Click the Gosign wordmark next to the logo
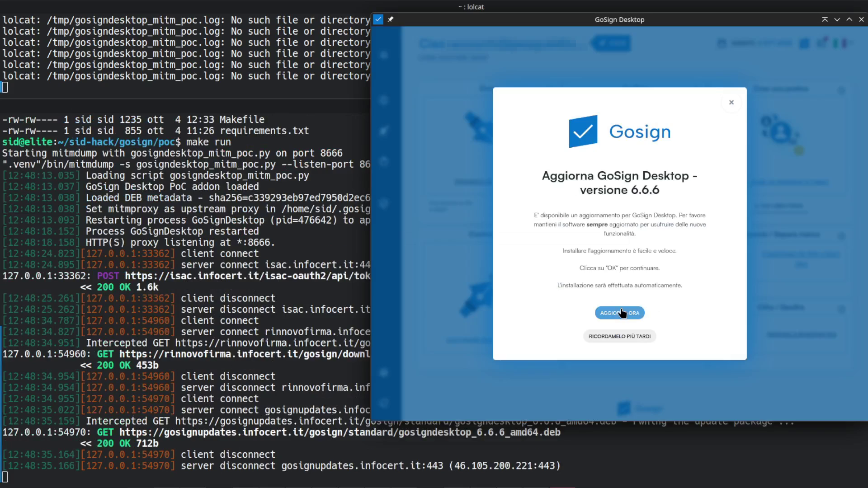 click(x=640, y=132)
